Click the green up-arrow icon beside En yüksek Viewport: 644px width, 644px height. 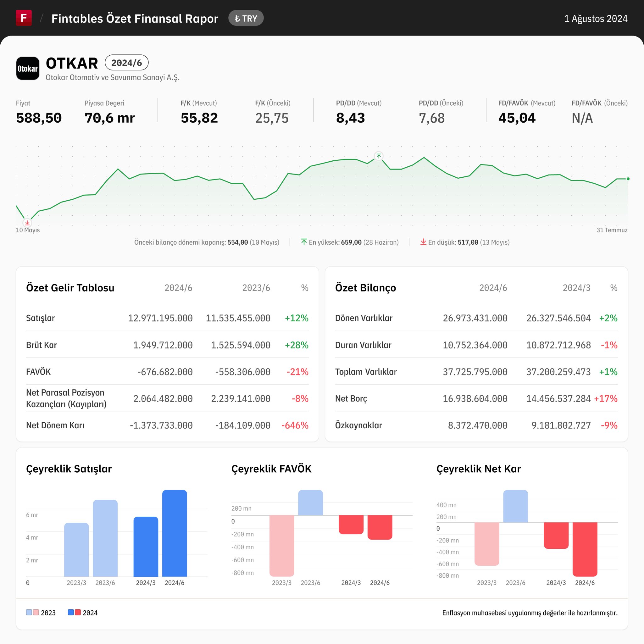click(304, 242)
